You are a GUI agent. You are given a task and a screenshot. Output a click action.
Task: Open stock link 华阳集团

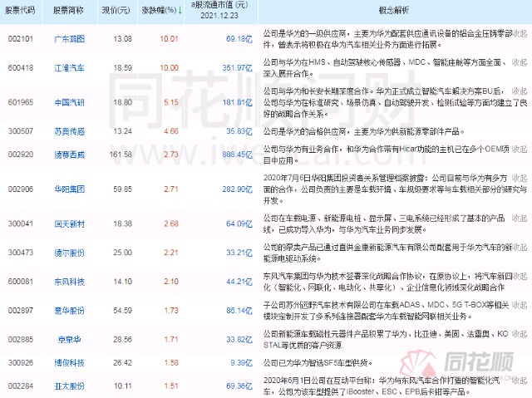70,189
